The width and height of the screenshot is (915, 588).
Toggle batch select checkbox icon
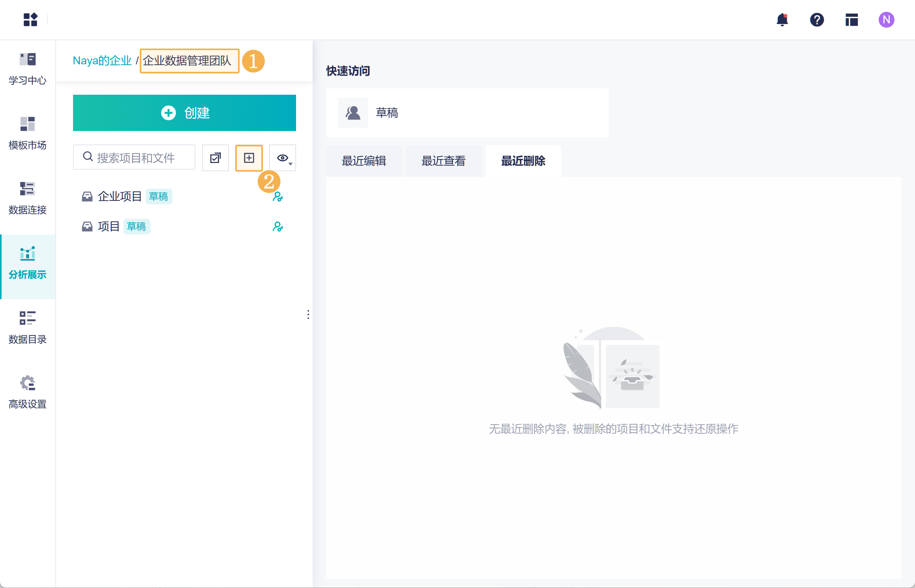pos(216,158)
